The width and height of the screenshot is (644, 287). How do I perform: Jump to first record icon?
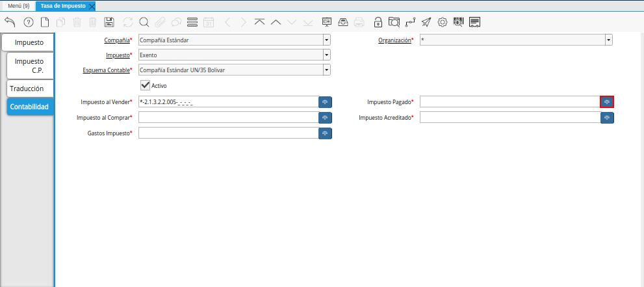click(259, 22)
